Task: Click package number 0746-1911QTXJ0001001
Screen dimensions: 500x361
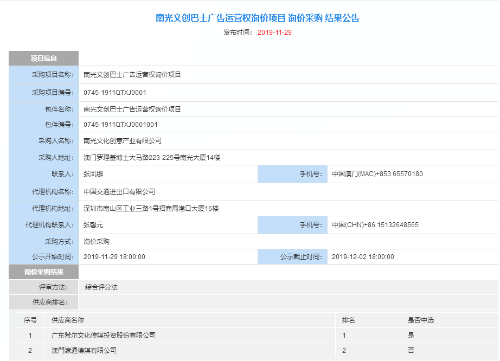Action: pyautogui.click(x=120, y=125)
